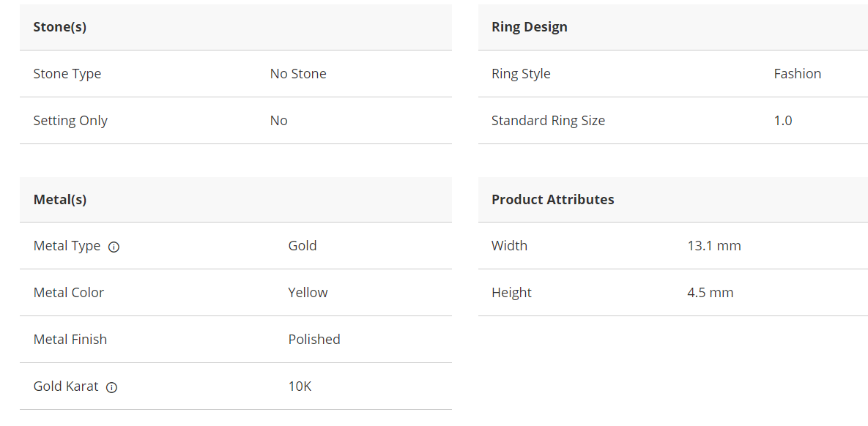The height and width of the screenshot is (426, 868).
Task: Click the Setting Only label
Action: [70, 121]
